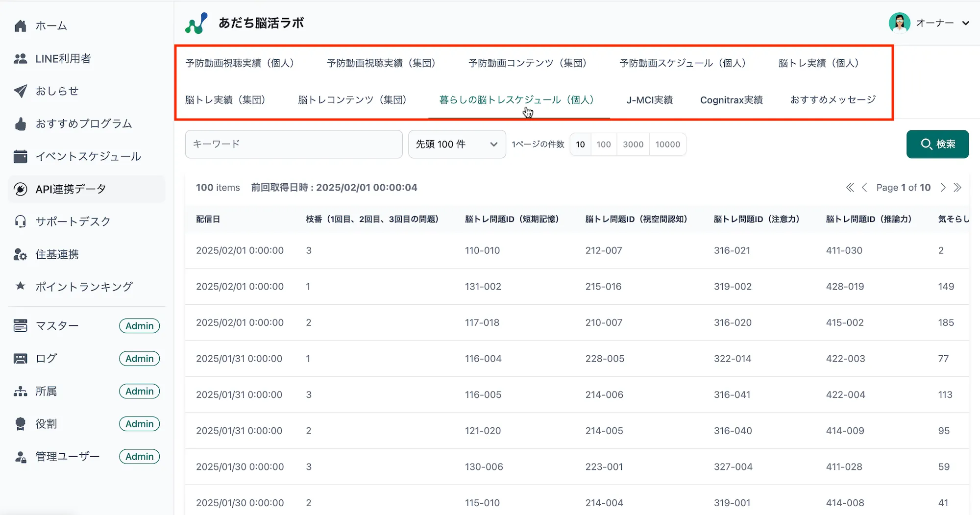Click cell 327-004 in the table
980x515 pixels.
733,467
